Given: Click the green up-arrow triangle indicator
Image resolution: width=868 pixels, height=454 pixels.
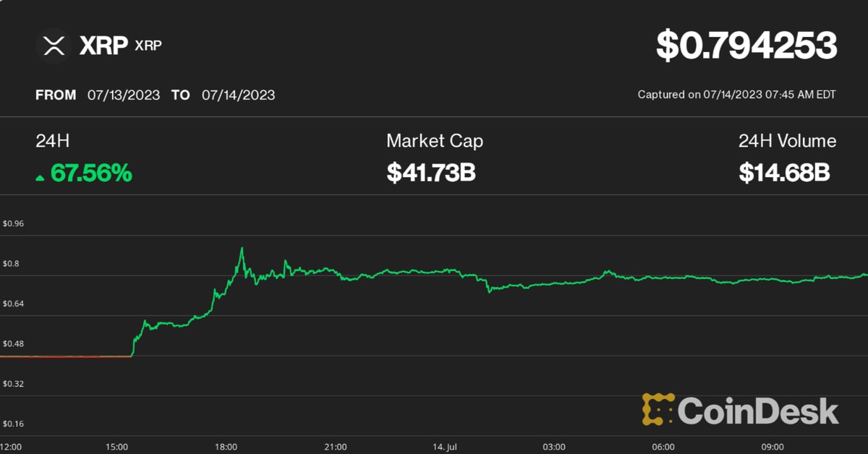Looking at the screenshot, I should coord(40,176).
